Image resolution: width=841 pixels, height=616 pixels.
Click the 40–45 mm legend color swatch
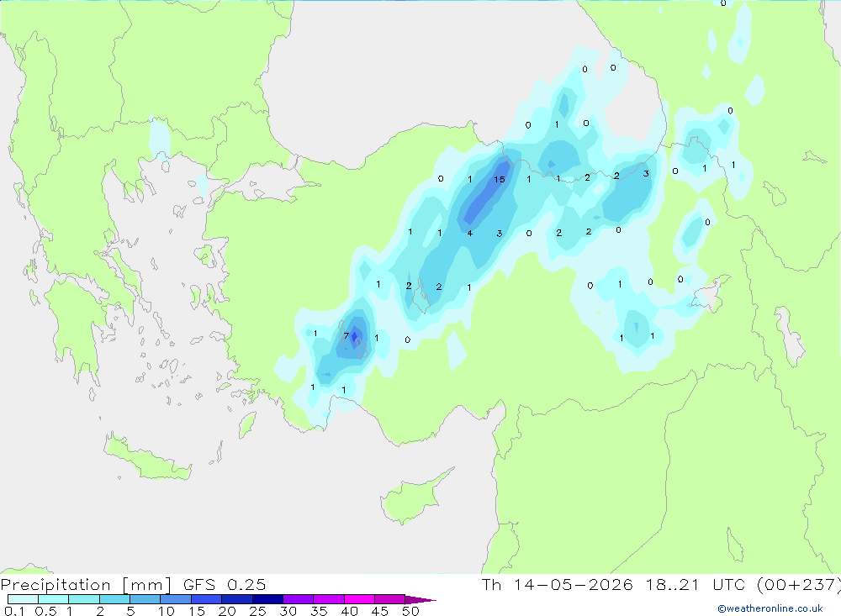click(359, 599)
